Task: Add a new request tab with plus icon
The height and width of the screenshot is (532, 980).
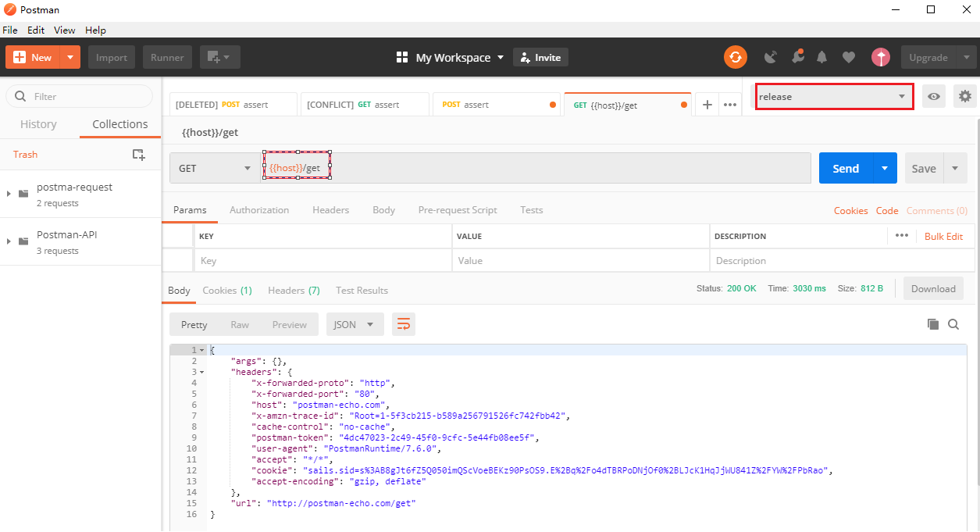Action: point(707,105)
